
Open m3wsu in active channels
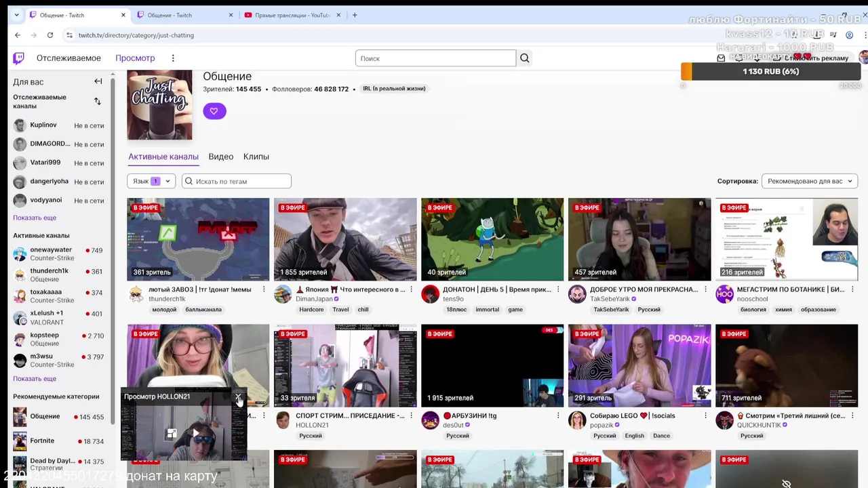58,361
